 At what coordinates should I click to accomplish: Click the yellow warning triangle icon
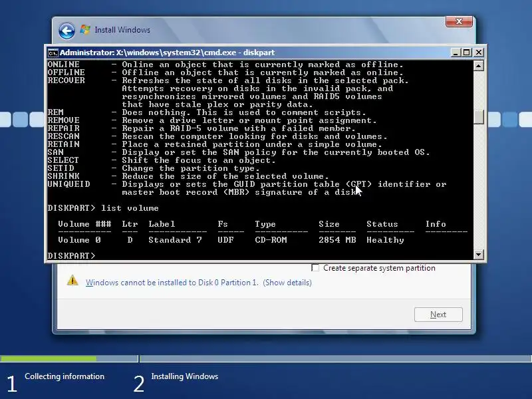click(x=72, y=281)
